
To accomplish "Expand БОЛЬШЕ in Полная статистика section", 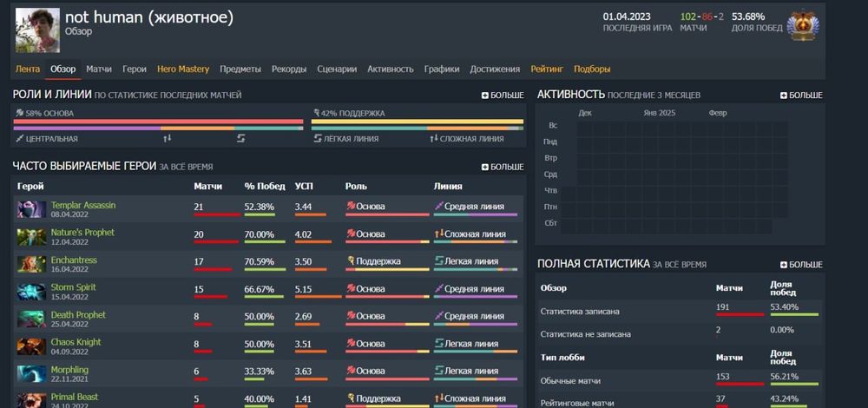I will click(x=801, y=265).
